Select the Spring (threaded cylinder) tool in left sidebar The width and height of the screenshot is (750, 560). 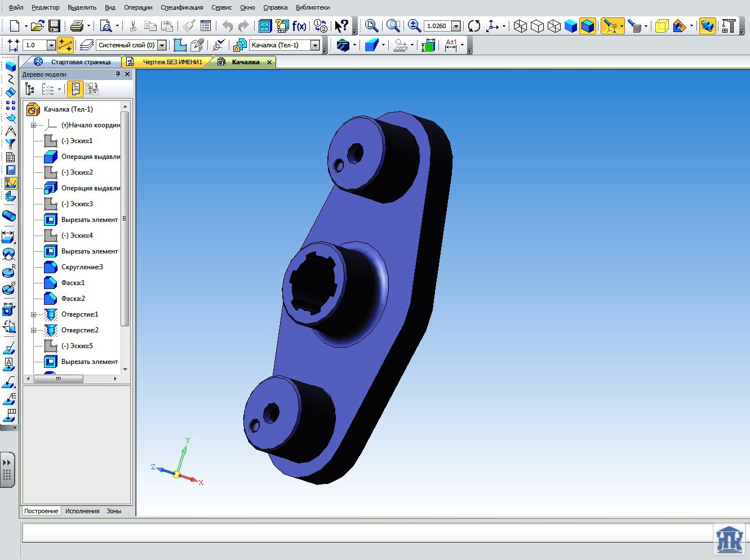coord(9,216)
